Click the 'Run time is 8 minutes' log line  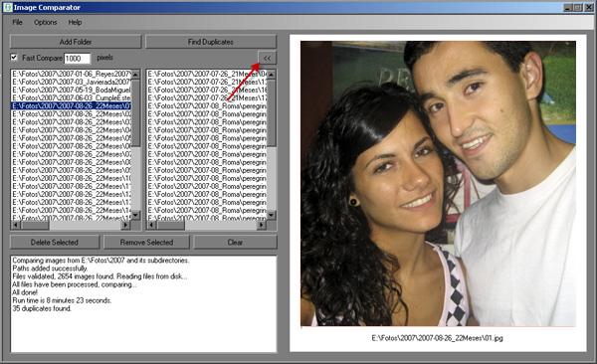click(x=62, y=300)
